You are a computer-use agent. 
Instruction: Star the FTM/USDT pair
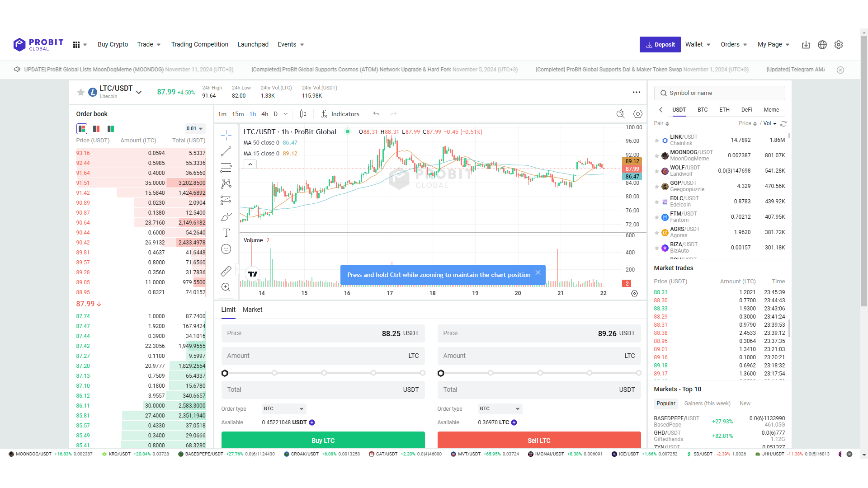(657, 217)
